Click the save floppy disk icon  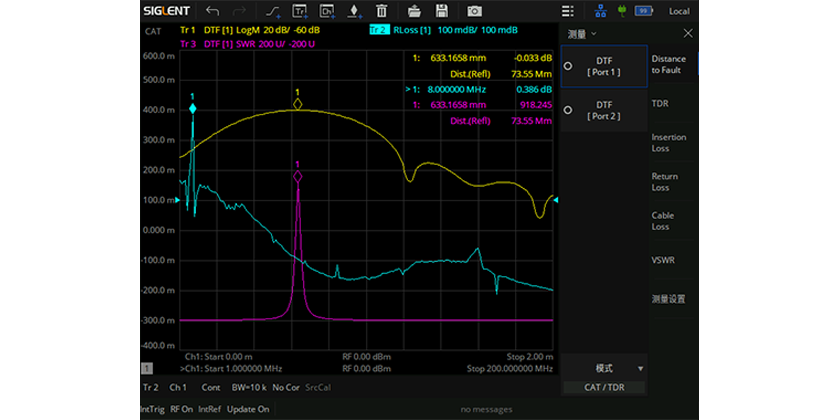coord(442,11)
